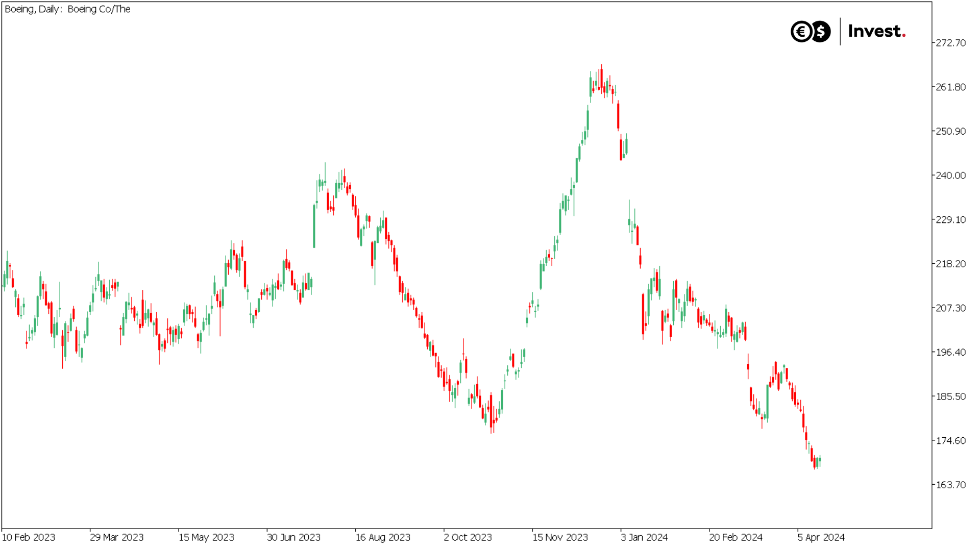
Task: Click the 3 Jan 2024 date label
Action: point(644,537)
